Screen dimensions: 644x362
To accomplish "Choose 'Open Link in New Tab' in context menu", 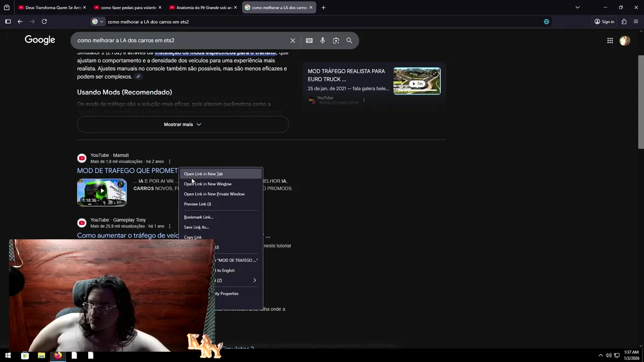I will click(x=221, y=174).
